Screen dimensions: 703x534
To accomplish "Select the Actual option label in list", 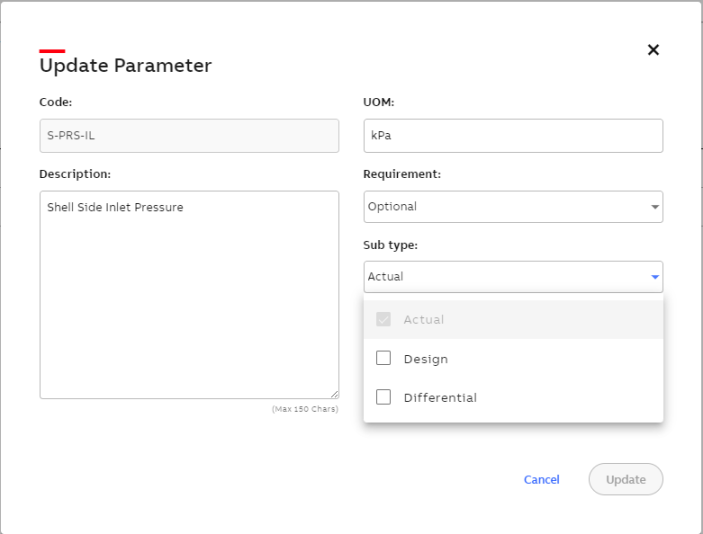I will (424, 320).
